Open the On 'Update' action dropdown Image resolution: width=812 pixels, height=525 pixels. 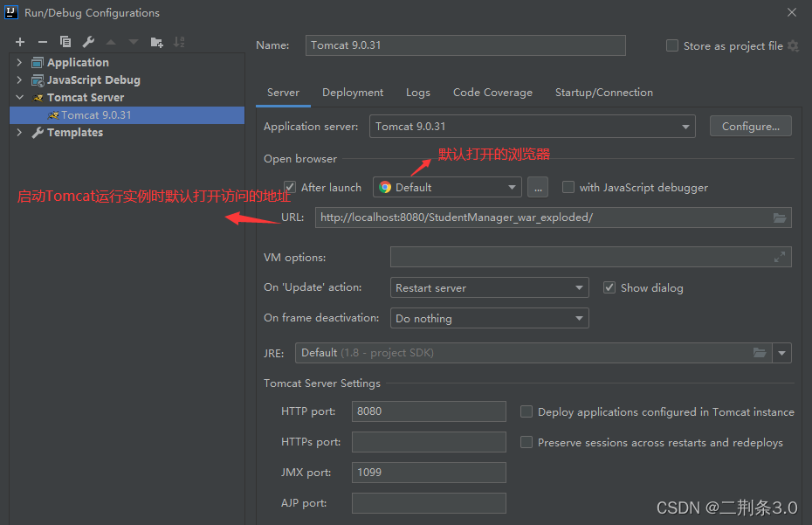(489, 287)
